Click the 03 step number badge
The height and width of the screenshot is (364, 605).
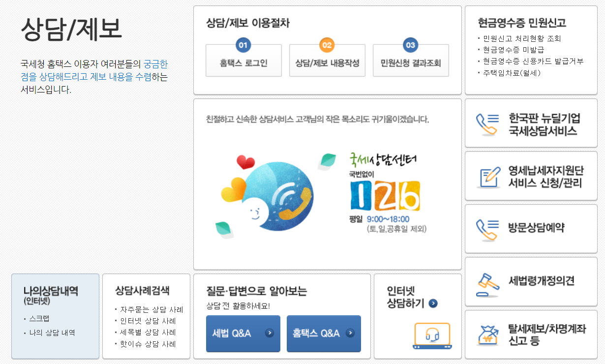point(410,45)
